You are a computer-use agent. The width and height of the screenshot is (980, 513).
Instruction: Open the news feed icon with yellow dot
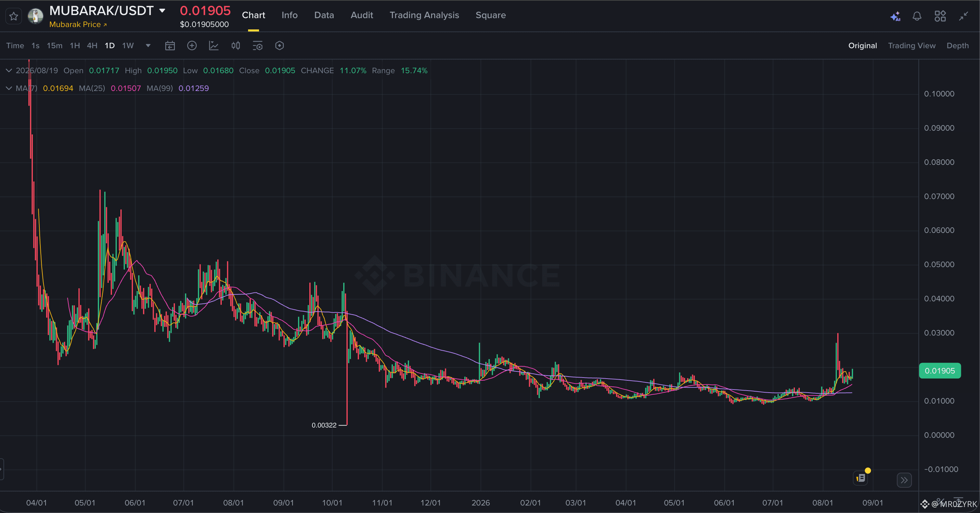[861, 478]
